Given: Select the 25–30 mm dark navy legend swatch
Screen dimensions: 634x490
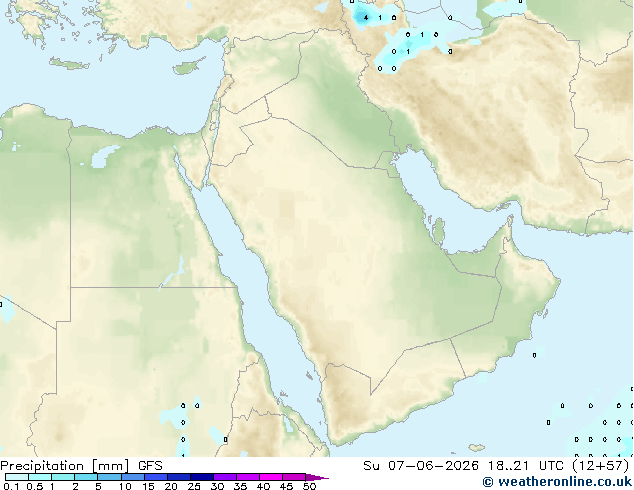Looking at the screenshot, I should pyautogui.click(x=202, y=477).
